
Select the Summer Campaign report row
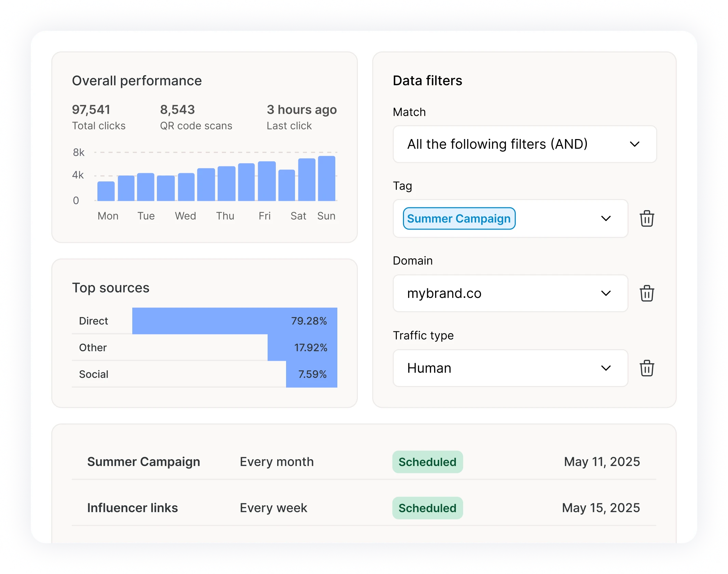[x=144, y=462]
